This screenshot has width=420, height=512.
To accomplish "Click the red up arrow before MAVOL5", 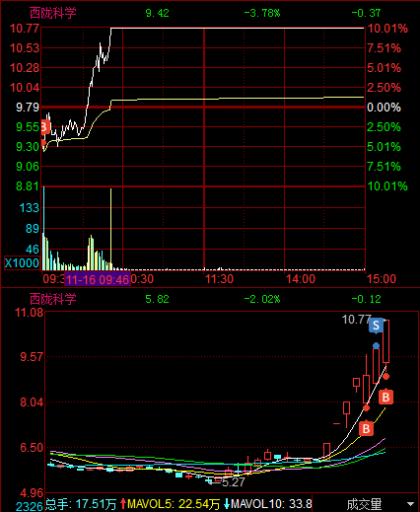I will pos(123,504).
